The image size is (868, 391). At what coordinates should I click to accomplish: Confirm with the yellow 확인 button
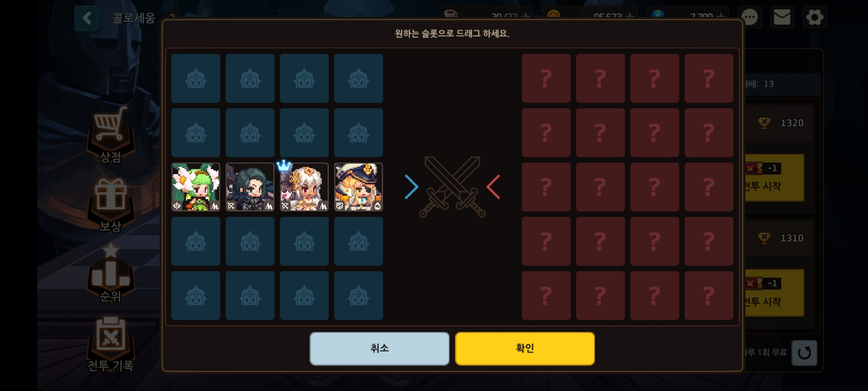coord(525,348)
